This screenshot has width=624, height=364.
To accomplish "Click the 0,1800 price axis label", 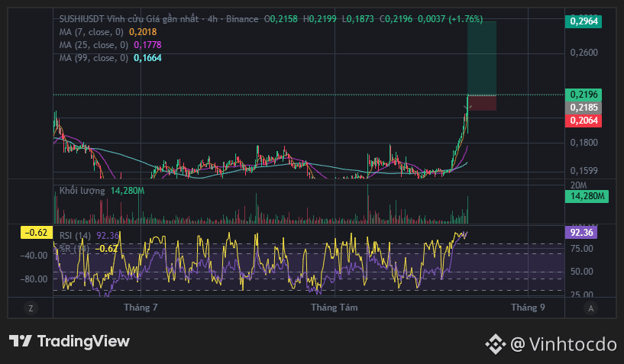I will [584, 143].
